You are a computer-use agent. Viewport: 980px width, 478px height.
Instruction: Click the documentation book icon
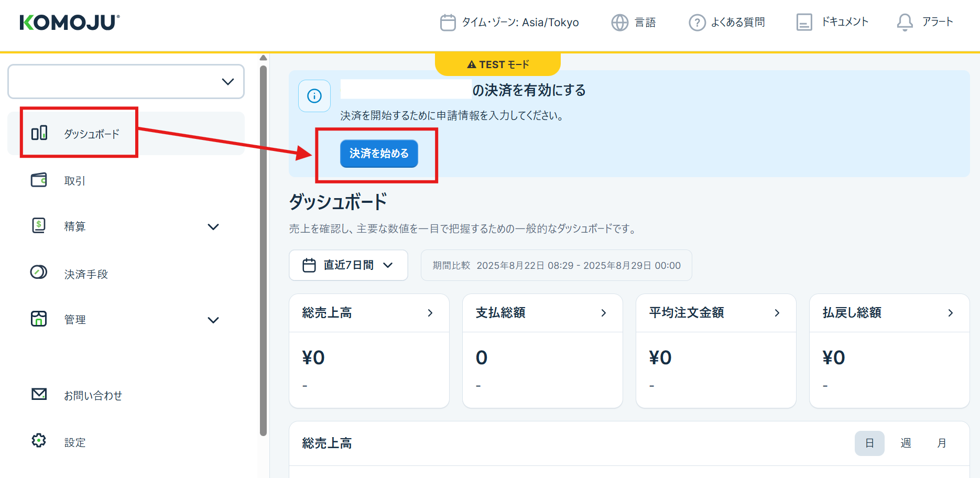[x=804, y=23]
